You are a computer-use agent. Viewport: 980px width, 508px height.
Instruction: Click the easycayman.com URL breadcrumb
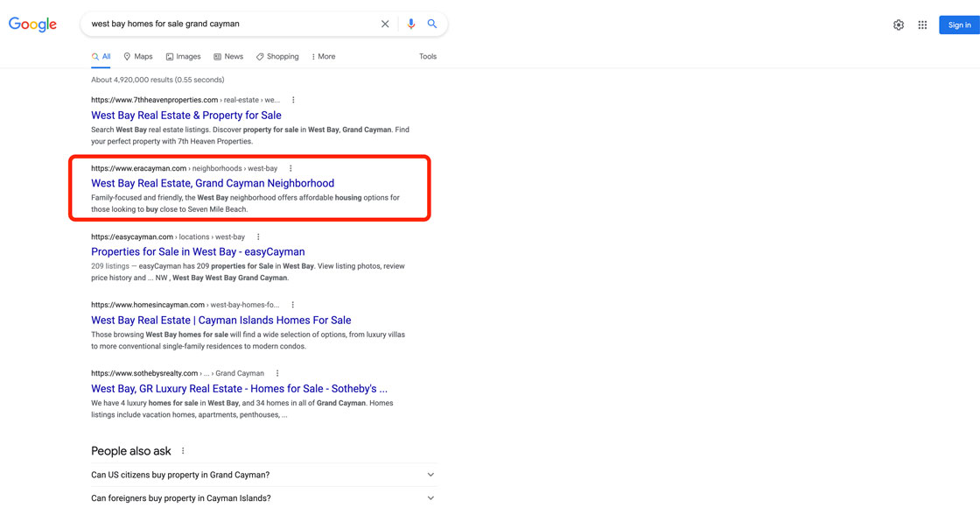coord(168,237)
